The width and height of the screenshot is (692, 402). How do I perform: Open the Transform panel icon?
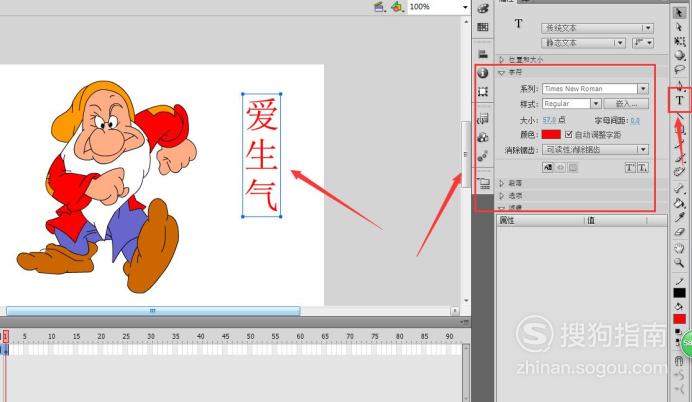(483, 92)
